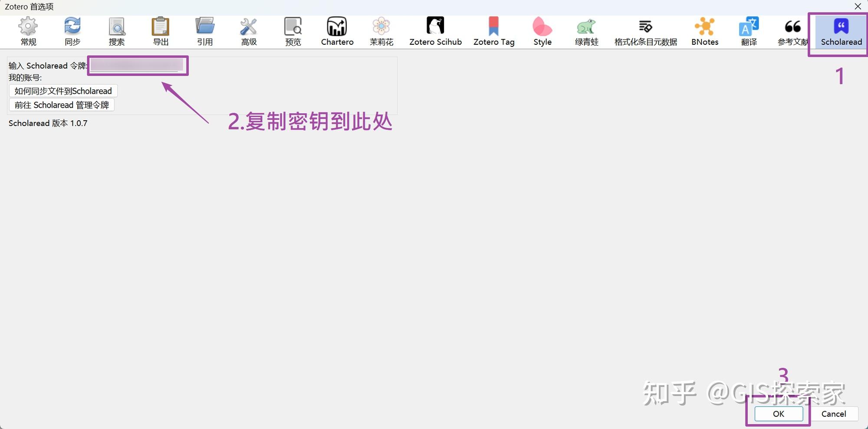Select the 参考文献 preferences icon
The width and height of the screenshot is (868, 429).
pyautogui.click(x=792, y=30)
